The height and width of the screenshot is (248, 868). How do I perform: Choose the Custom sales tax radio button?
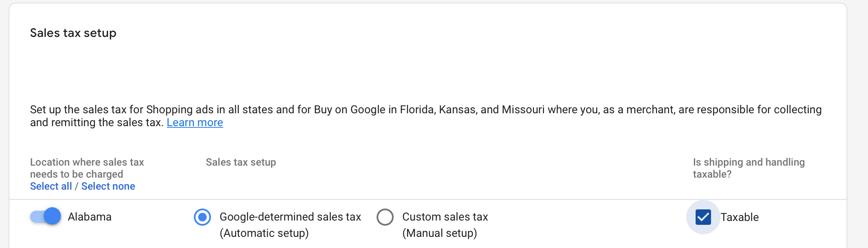click(x=385, y=217)
